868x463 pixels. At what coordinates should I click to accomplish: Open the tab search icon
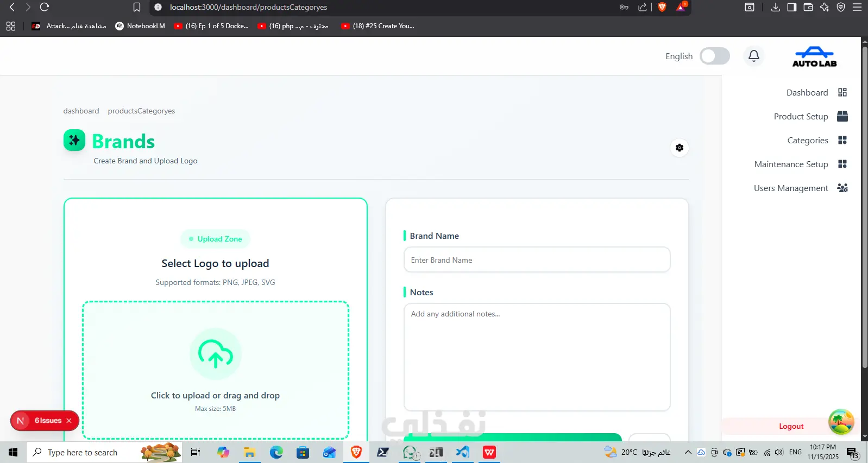[750, 7]
